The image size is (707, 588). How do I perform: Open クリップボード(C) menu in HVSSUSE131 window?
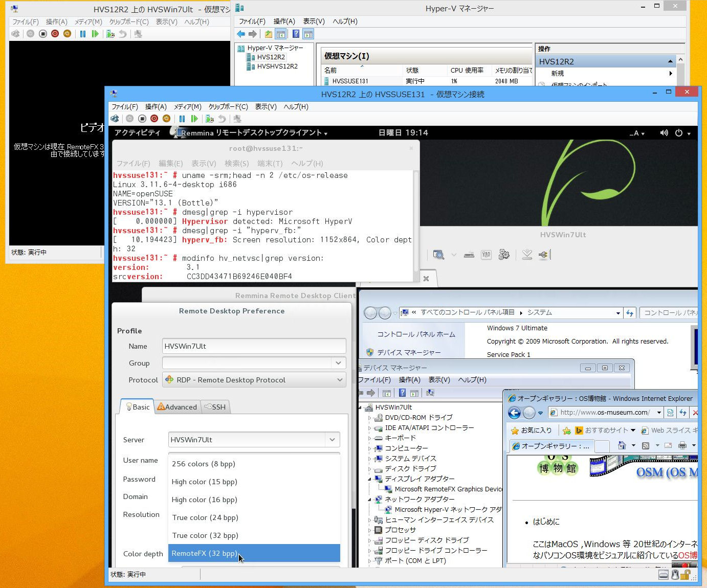point(228,107)
